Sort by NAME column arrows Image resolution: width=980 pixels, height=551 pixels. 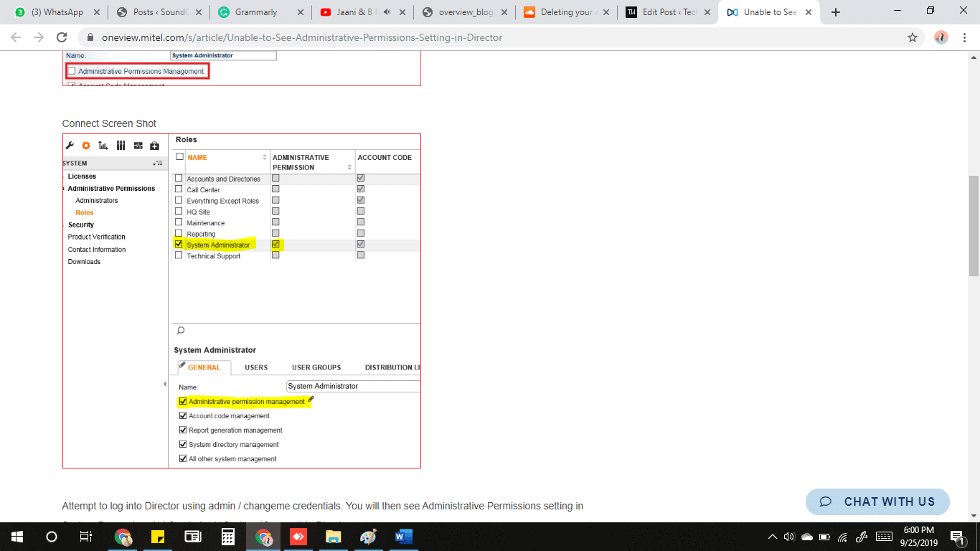pos(265,157)
